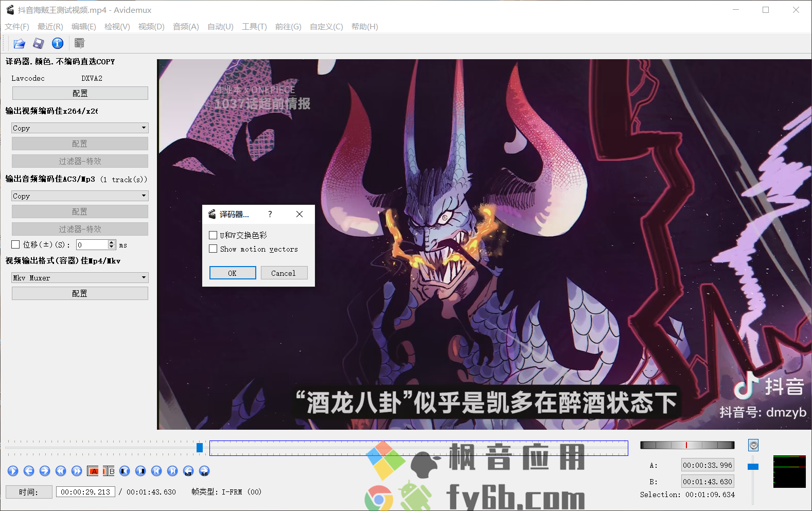Image resolution: width=812 pixels, height=511 pixels.
Task: Open the 音频(A) menu
Action: pyautogui.click(x=186, y=27)
